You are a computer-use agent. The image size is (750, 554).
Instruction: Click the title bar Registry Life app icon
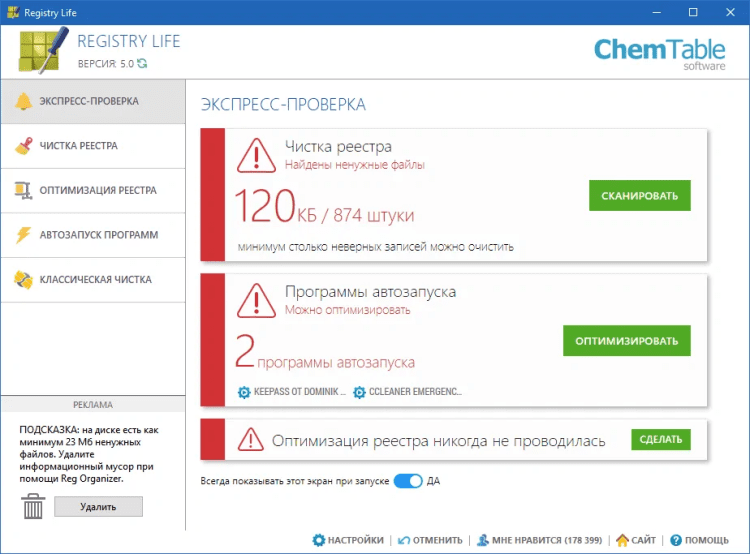point(13,12)
